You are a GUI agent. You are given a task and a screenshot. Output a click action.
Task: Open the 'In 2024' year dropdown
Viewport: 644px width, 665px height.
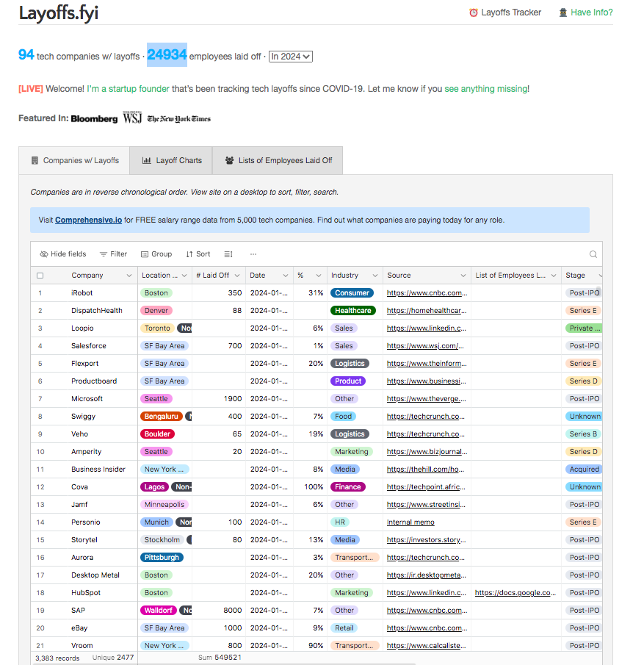[x=290, y=57]
